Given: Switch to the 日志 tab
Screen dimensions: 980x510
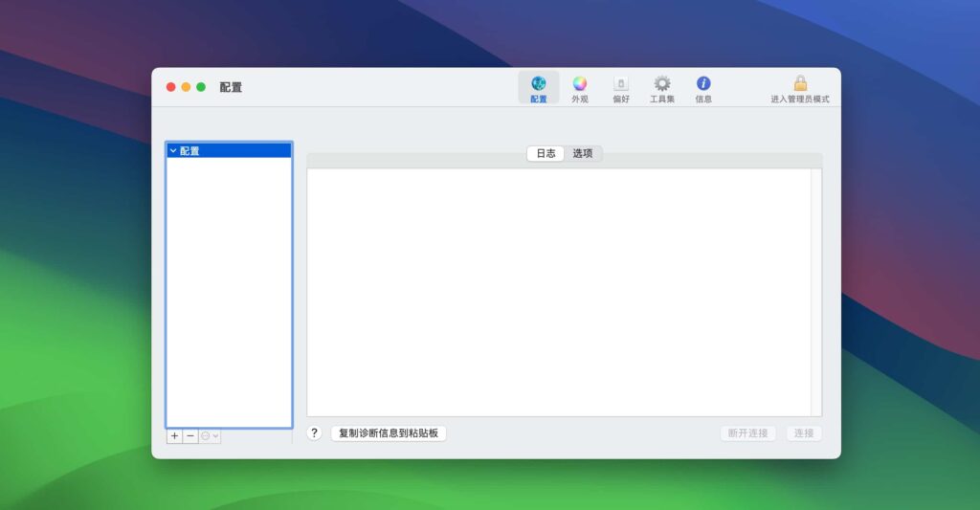Looking at the screenshot, I should tap(546, 153).
